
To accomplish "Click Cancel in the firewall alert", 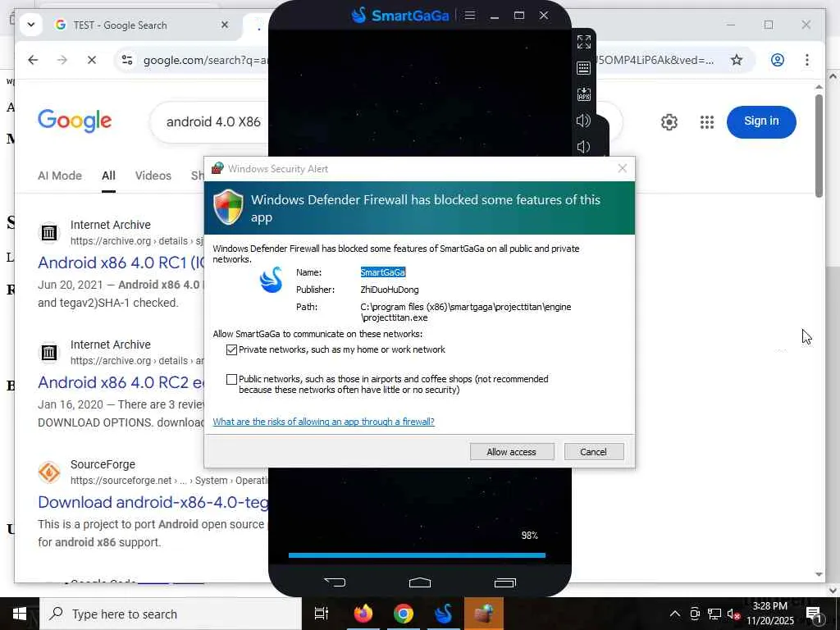I will [x=594, y=452].
